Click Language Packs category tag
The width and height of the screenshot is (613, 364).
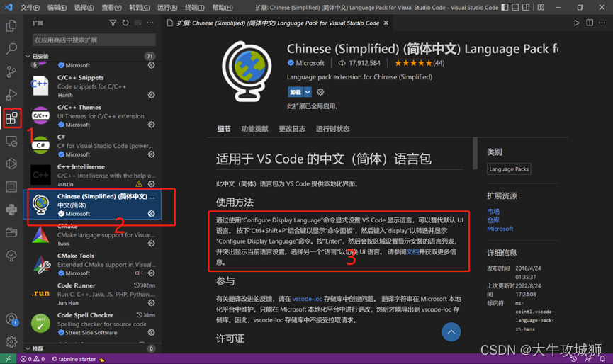tap(509, 169)
